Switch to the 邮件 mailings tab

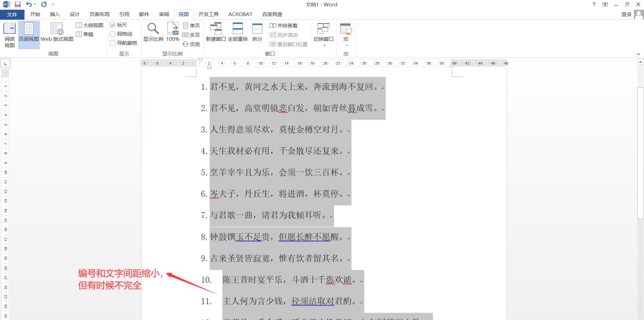tap(144, 14)
